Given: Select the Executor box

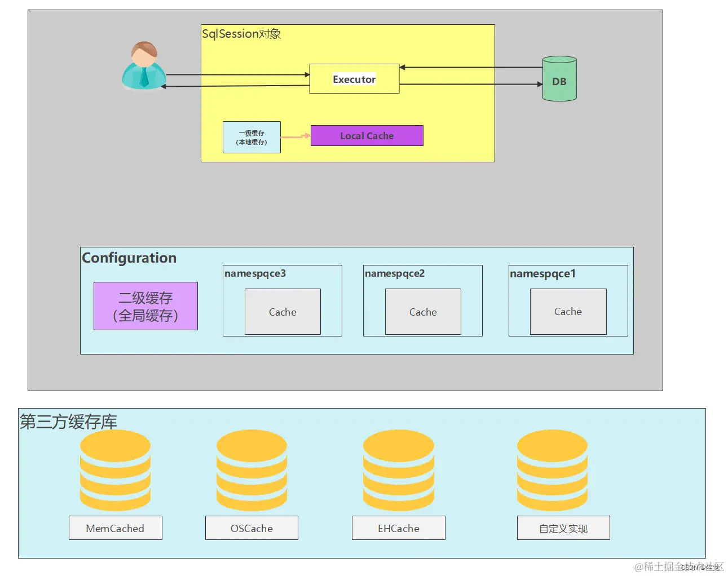Looking at the screenshot, I should (354, 79).
